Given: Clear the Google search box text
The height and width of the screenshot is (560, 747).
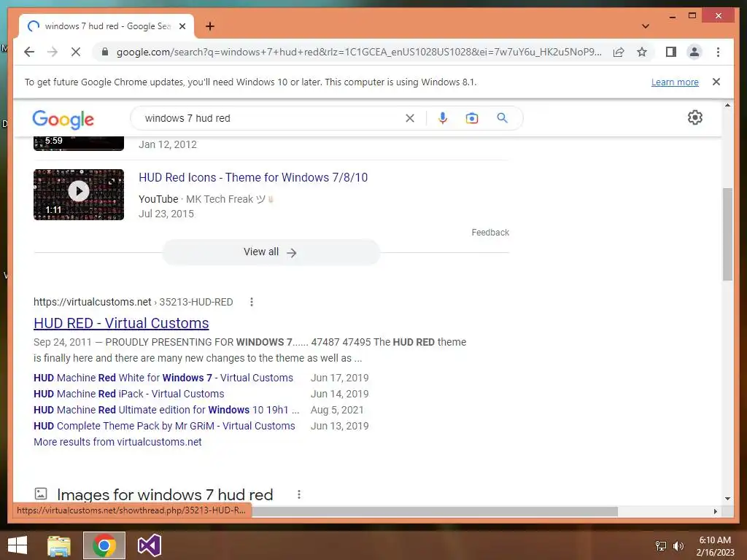Looking at the screenshot, I should [410, 118].
